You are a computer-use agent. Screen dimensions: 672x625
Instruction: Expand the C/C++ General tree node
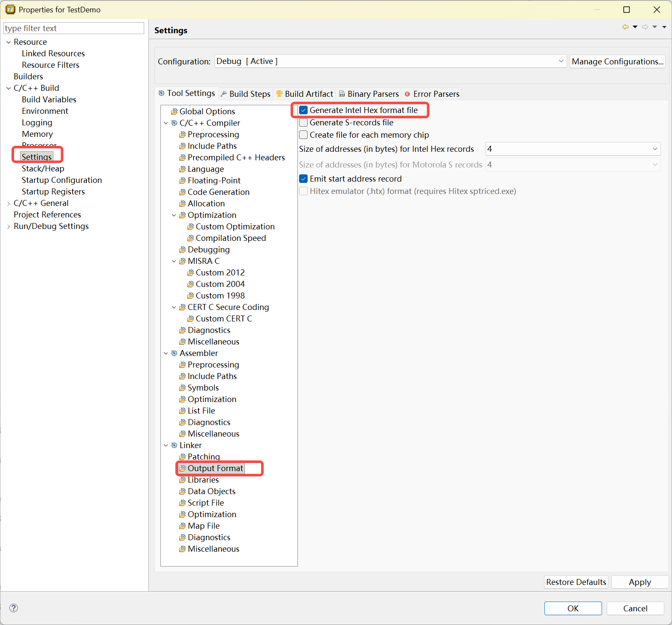(9, 203)
